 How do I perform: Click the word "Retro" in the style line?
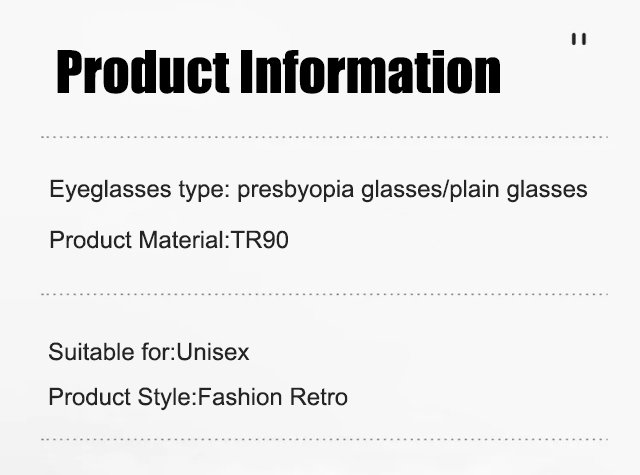pyautogui.click(x=319, y=397)
